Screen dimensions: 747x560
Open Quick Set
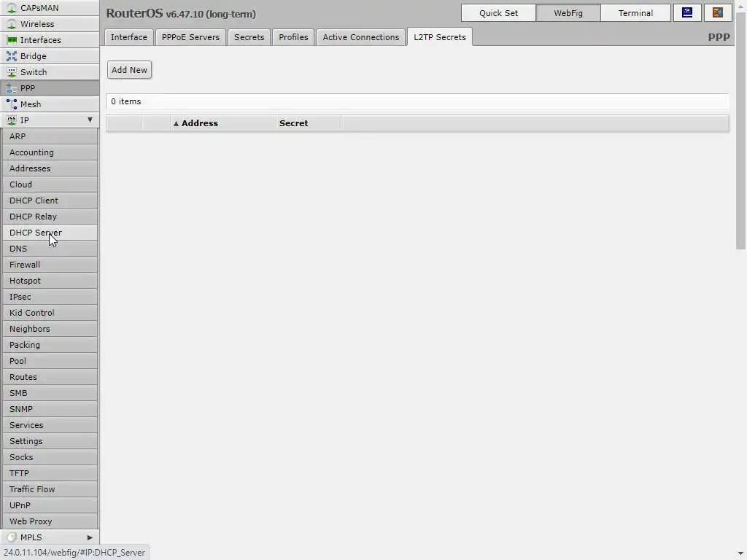pyautogui.click(x=498, y=13)
